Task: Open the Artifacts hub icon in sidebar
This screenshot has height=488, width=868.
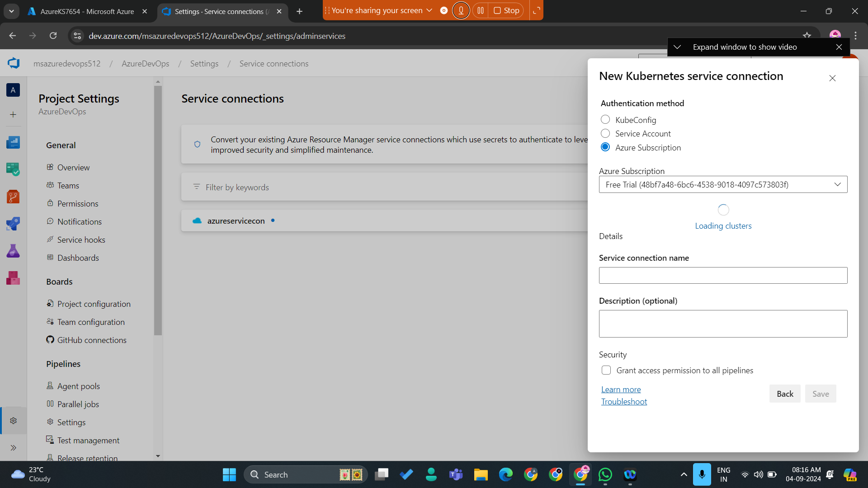Action: [x=13, y=278]
